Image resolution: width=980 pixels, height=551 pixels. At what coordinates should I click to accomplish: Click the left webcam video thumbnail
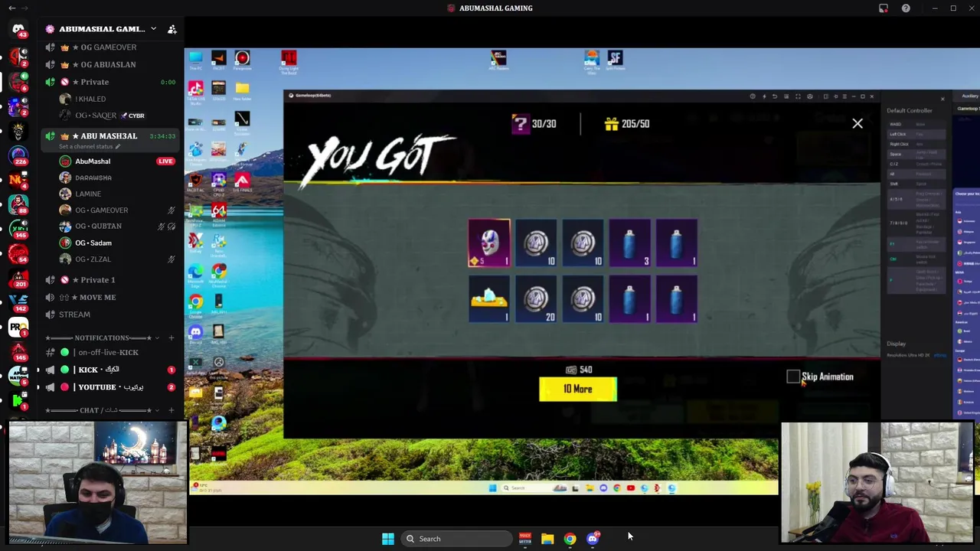(98, 484)
